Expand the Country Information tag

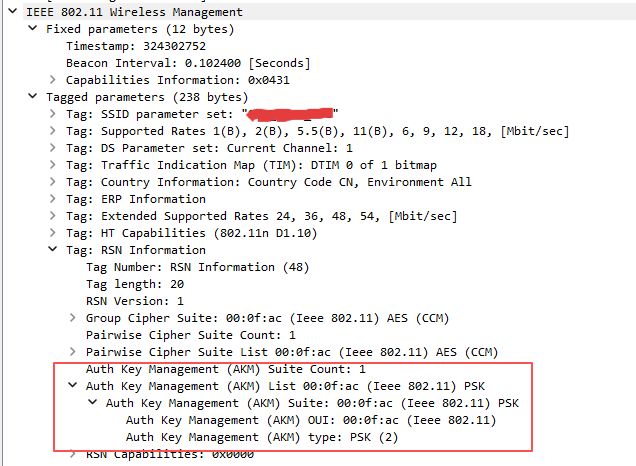53,182
